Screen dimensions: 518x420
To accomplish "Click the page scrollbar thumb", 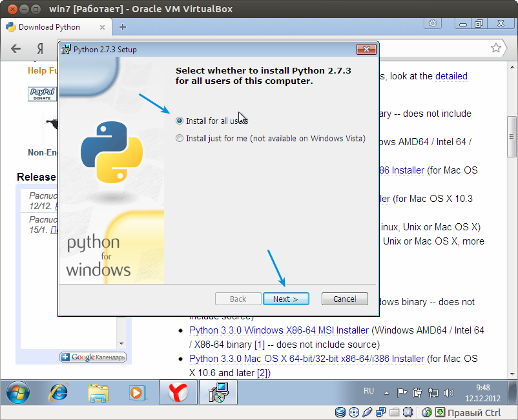I will pos(512,137).
